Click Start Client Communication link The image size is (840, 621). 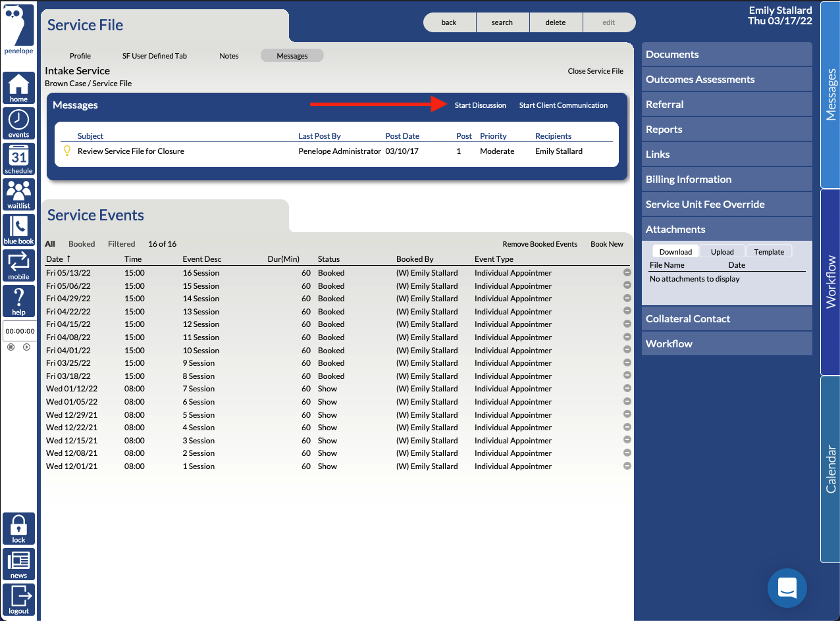coord(564,105)
